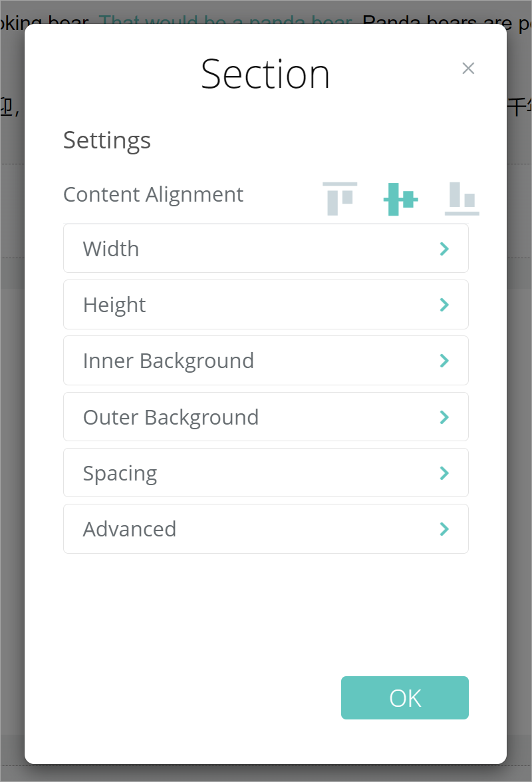
Task: Align content to the bottom
Action: pyautogui.click(x=462, y=198)
